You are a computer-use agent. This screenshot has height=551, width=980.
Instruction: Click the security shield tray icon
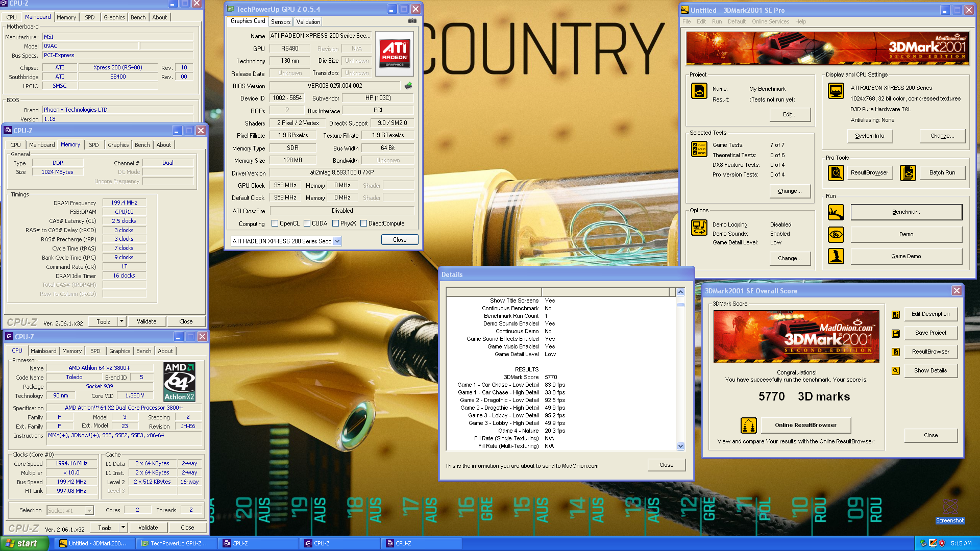tap(942, 543)
